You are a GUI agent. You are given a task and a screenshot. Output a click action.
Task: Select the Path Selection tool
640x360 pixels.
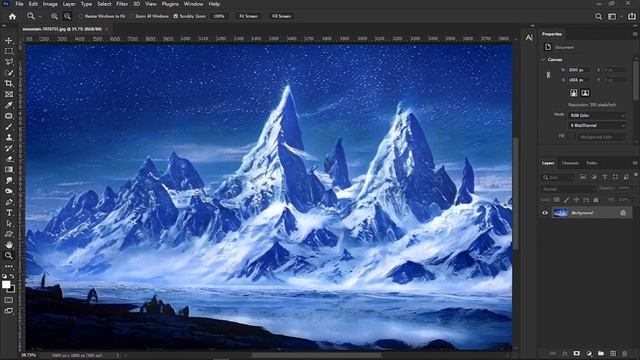(x=9, y=224)
